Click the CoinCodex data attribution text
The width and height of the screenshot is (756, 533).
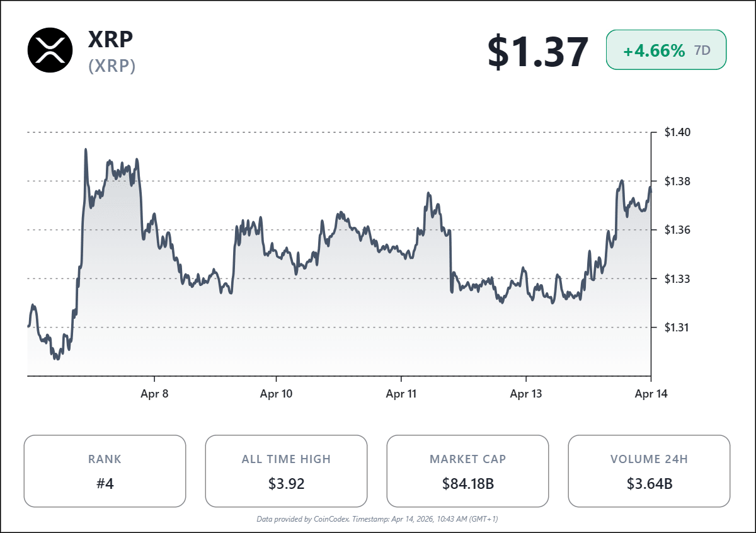(377, 519)
